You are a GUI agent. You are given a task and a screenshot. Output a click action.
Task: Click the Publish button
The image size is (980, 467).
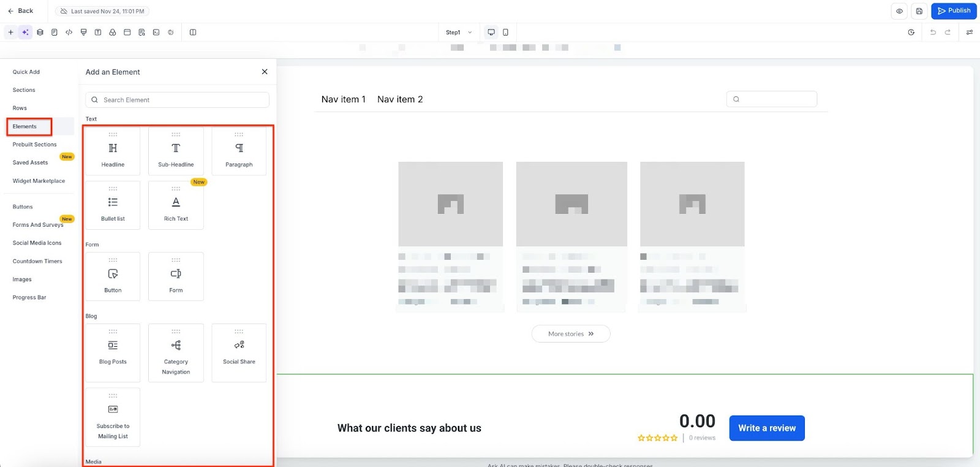953,11
